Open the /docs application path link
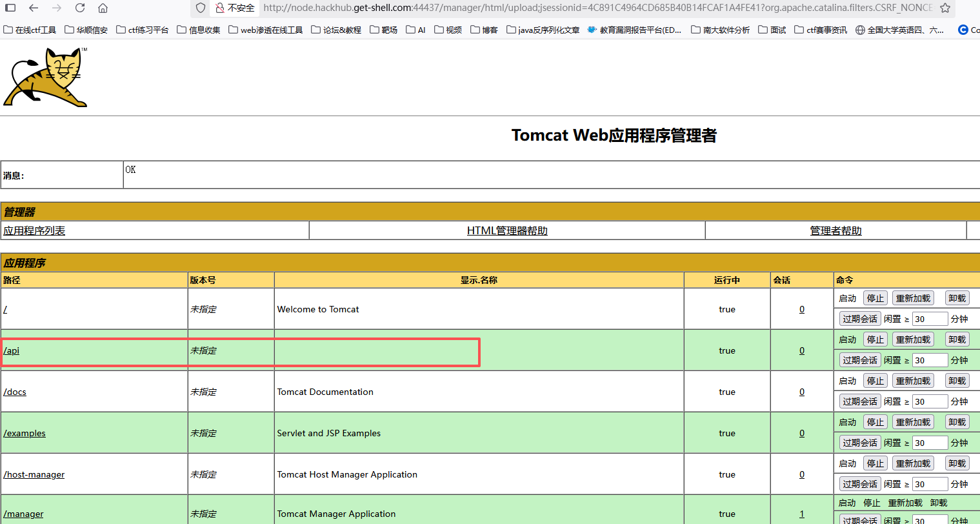 15,392
